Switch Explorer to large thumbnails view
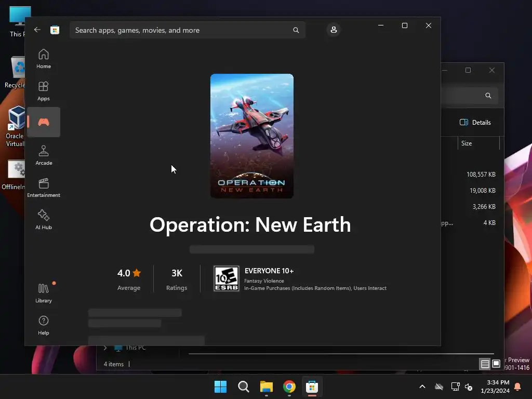Screen dimensions: 532x399 [496, 364]
